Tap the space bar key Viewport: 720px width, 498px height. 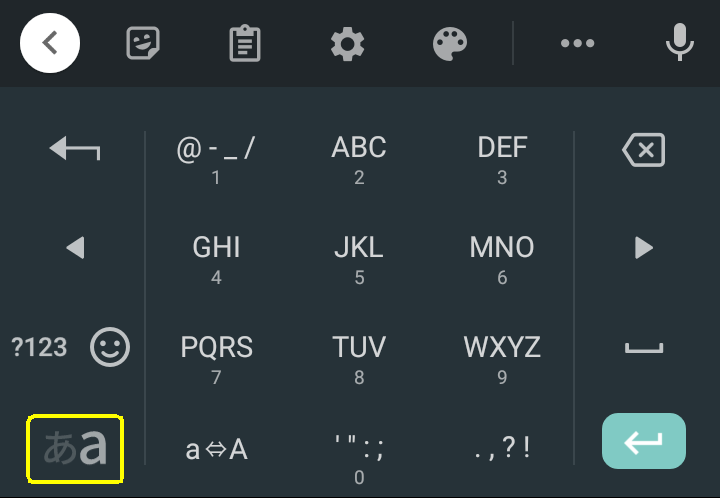tap(644, 348)
